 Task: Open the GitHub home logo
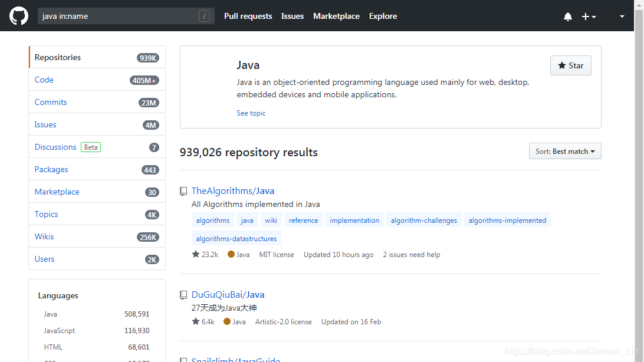(x=19, y=16)
